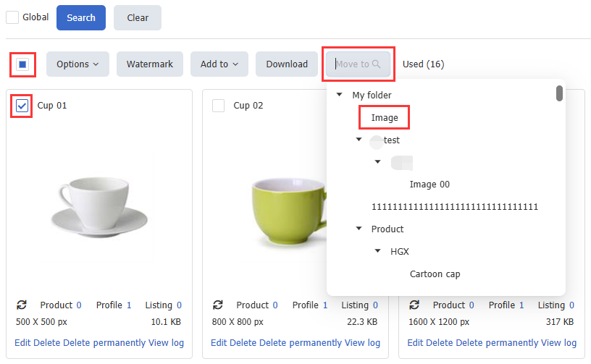Screen dimensions: 591x364
Task: Collapse the HGX folder node
Action: [377, 251]
